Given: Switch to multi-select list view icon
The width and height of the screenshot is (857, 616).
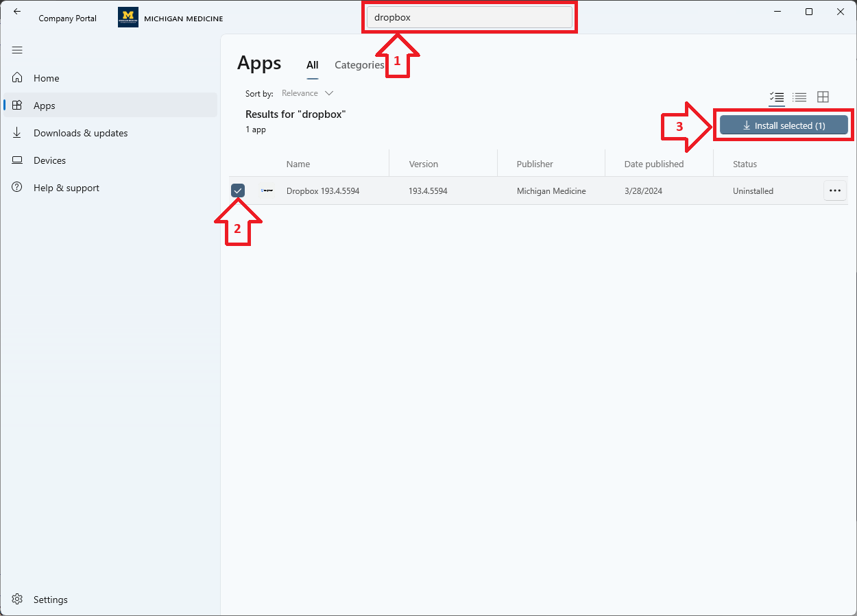Looking at the screenshot, I should (777, 97).
